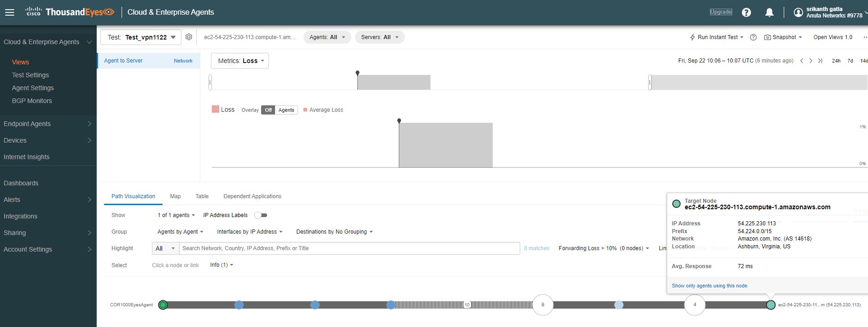Screen dimensions: 868x327
Task: Open Run Instant Test dropdown
Action: (717, 37)
